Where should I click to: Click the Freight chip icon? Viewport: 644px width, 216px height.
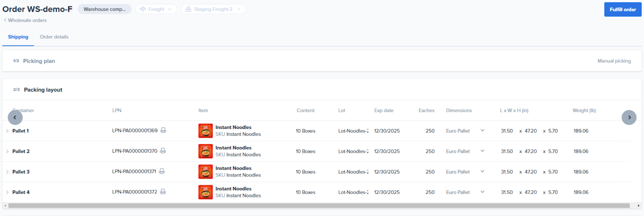(x=143, y=9)
